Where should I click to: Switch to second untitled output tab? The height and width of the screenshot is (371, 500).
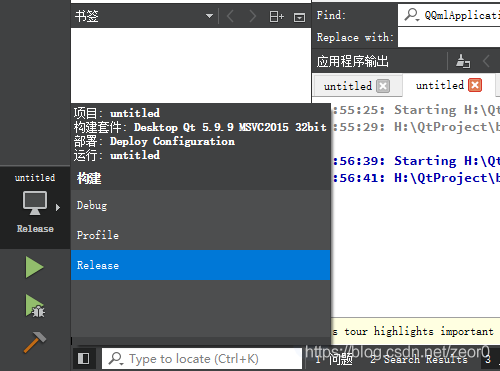[x=440, y=85]
